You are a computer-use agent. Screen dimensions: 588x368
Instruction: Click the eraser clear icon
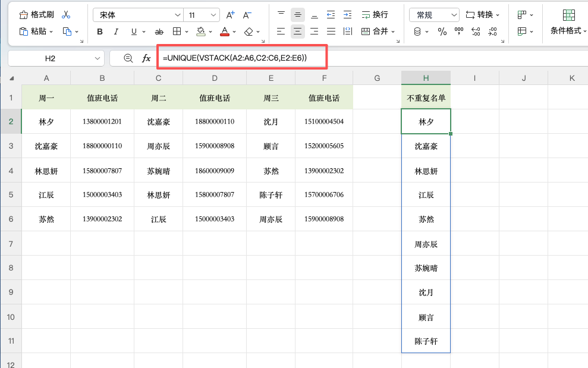pyautogui.click(x=249, y=32)
